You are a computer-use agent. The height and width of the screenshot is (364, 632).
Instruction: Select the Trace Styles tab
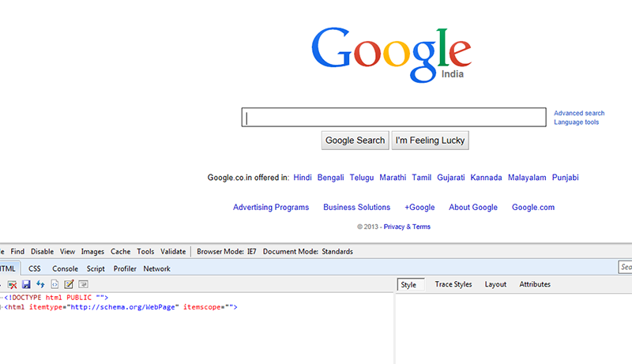[453, 284]
